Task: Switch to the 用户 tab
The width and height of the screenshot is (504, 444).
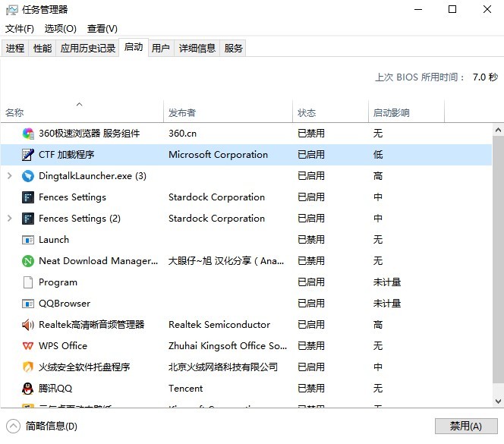Action: (161, 49)
